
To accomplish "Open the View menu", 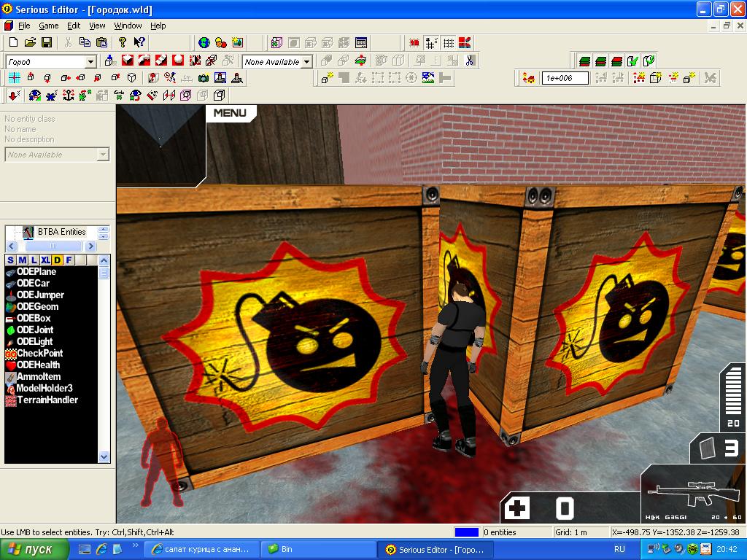I will point(97,26).
